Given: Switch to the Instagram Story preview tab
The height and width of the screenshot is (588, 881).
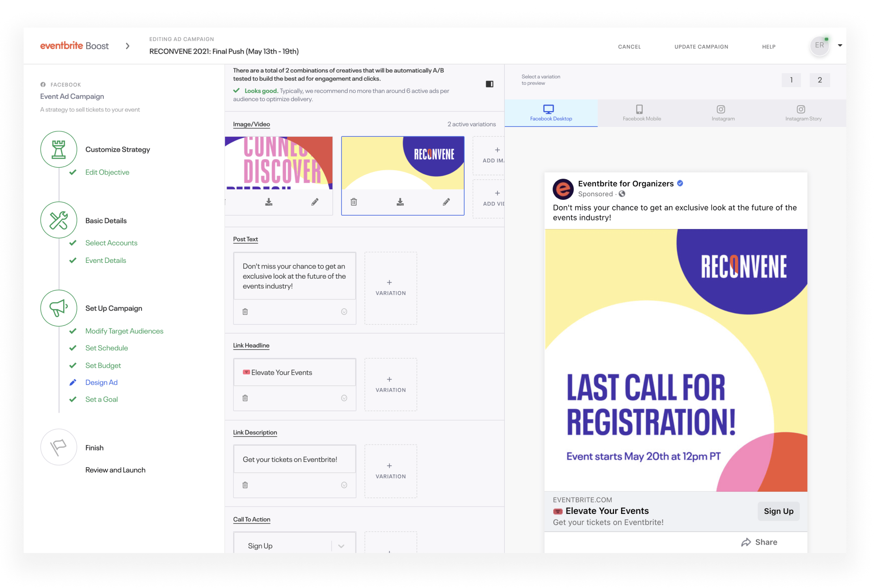Looking at the screenshot, I should (803, 113).
